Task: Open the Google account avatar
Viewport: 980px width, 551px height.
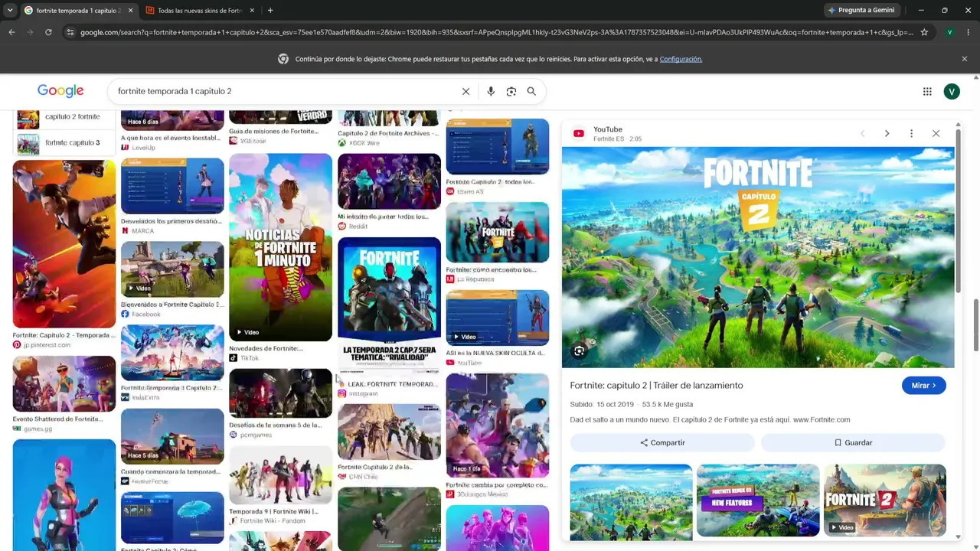Action: (952, 91)
